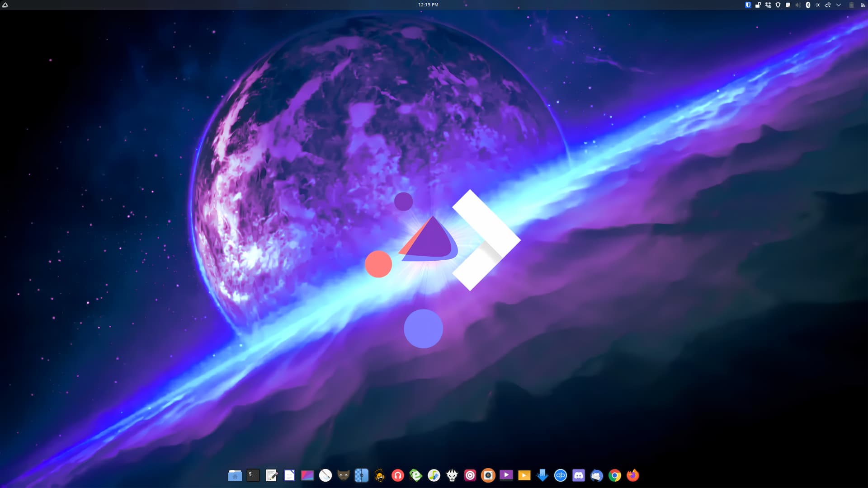The width and height of the screenshot is (868, 488).
Task: Launch the music note converter app
Action: click(x=434, y=475)
